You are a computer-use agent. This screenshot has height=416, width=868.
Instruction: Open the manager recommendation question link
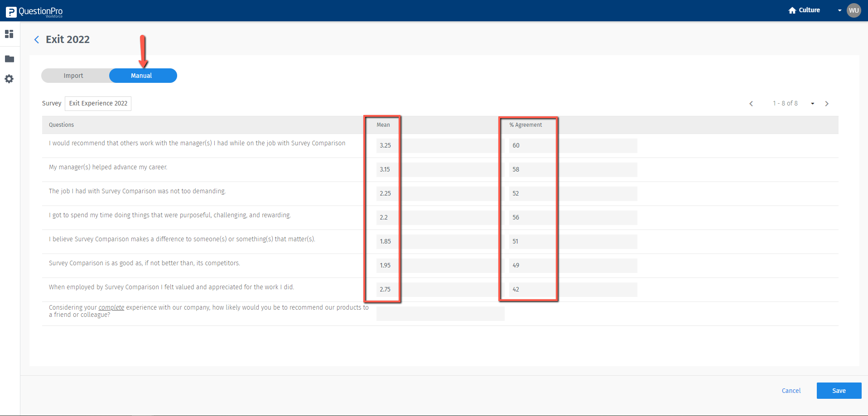pos(197,143)
